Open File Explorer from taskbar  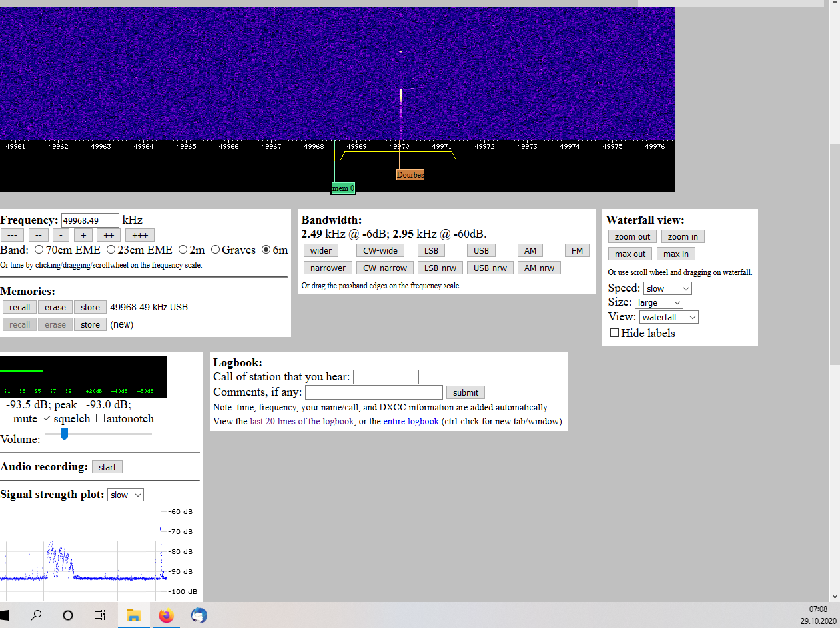tap(133, 615)
